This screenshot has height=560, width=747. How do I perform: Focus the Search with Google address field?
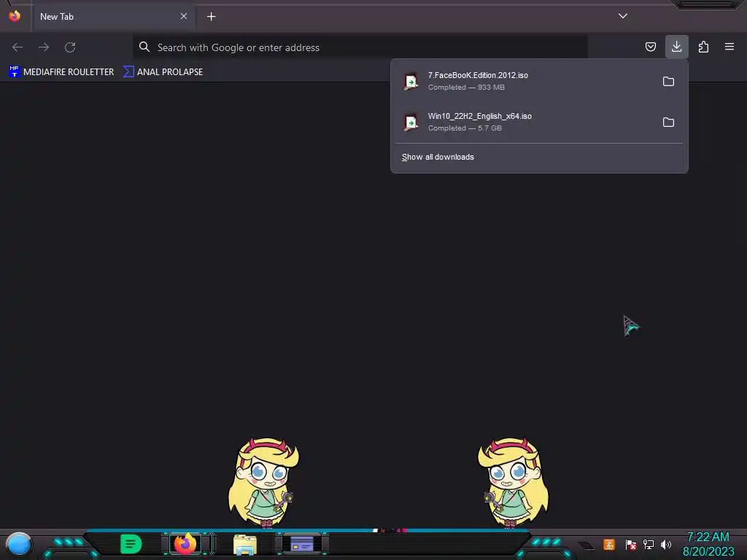360,47
